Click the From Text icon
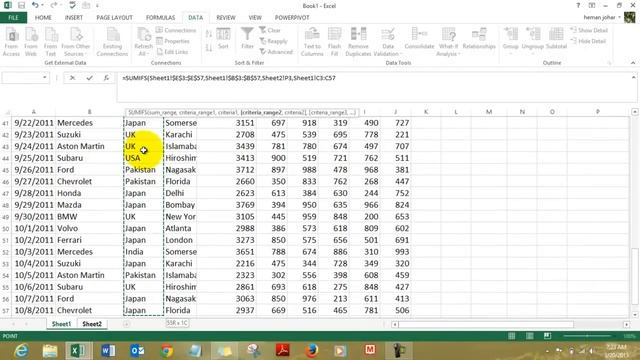 point(51,42)
